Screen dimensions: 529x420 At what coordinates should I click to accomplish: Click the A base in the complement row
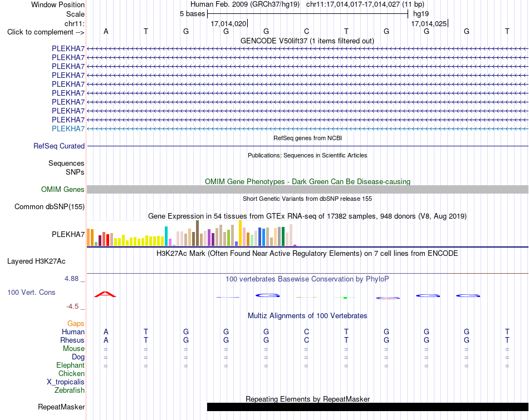click(106, 31)
